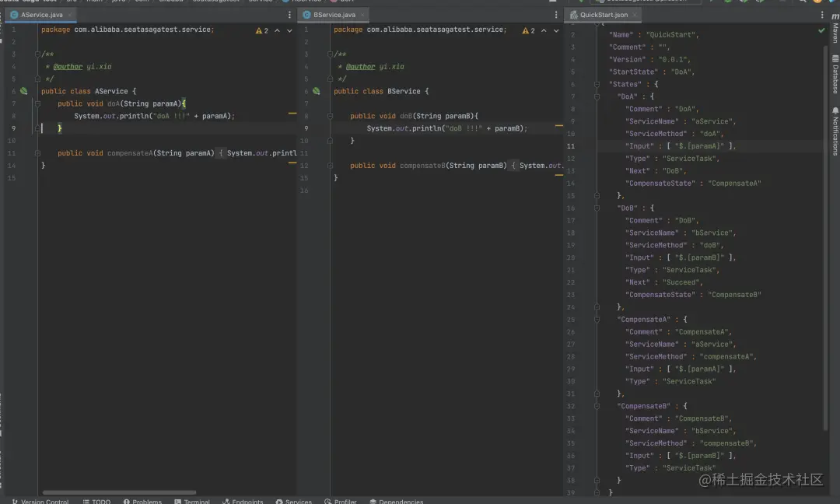840x504 pixels.
Task: Switch to the AService.java tab
Action: (x=41, y=15)
